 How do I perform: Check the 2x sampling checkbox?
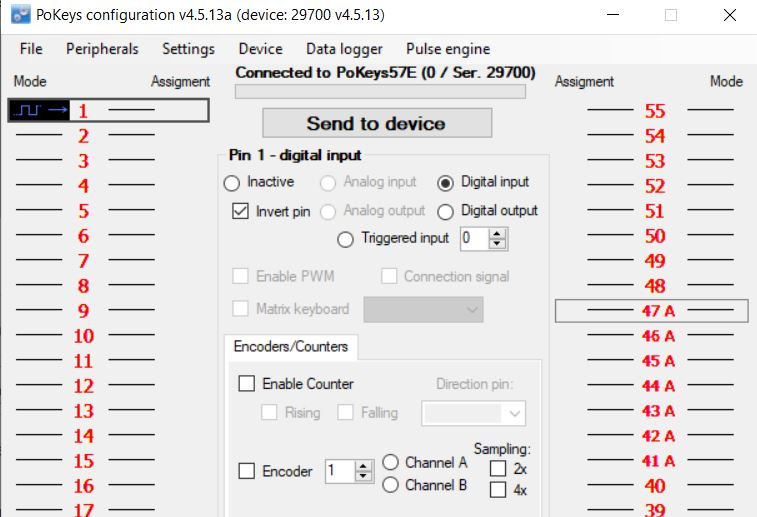click(x=498, y=468)
